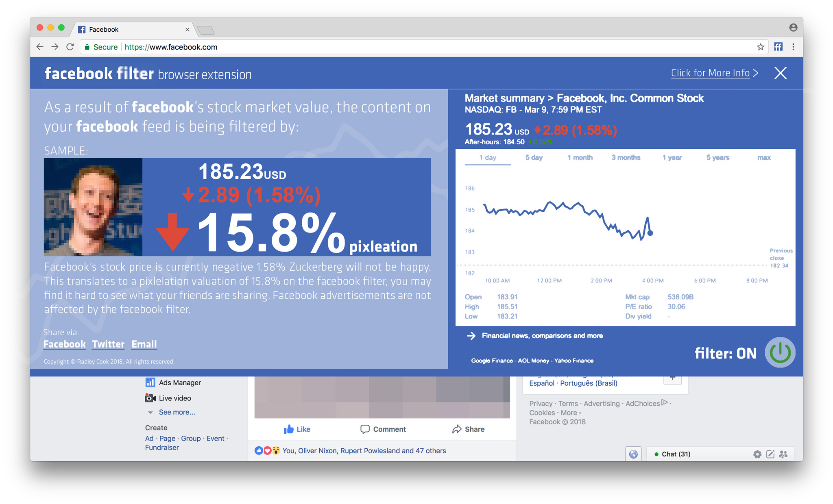Open the More dropdown in footer
Screen dimensions: 833x504
pos(569,413)
